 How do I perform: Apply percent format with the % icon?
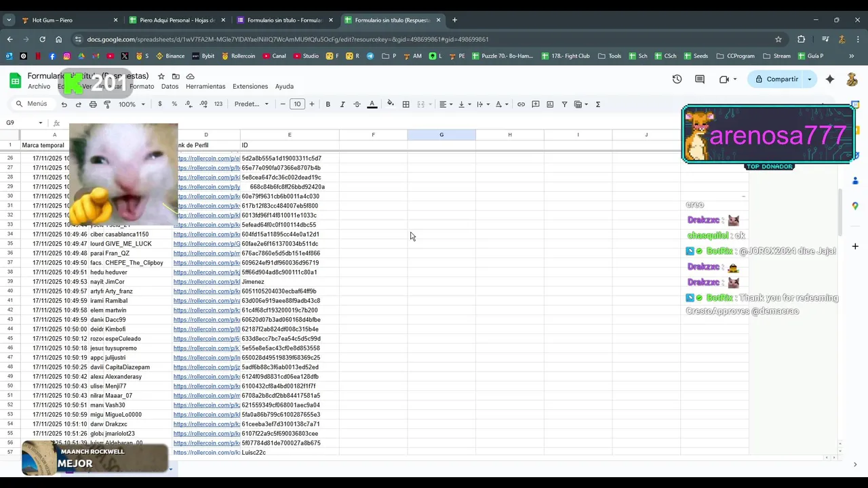tap(174, 104)
